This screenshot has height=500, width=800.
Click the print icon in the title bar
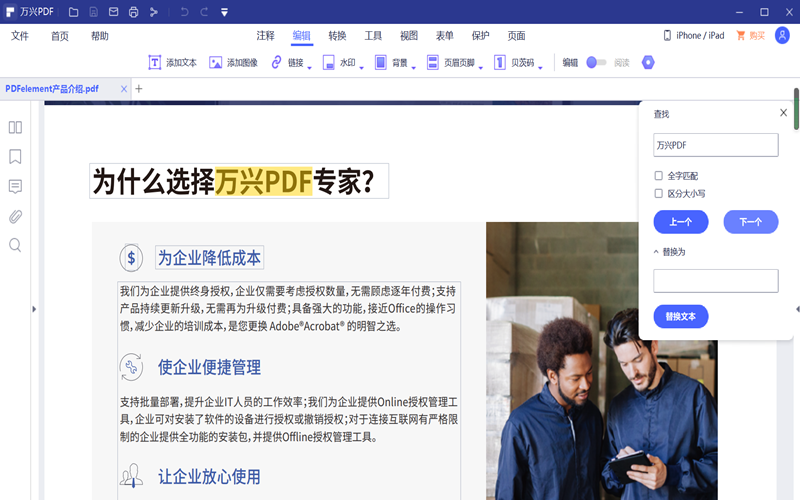click(133, 12)
